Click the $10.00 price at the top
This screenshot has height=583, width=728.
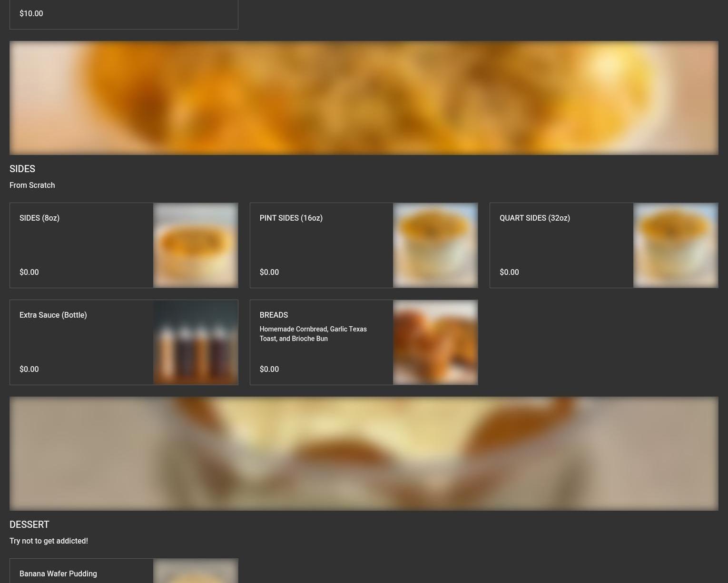click(x=31, y=14)
